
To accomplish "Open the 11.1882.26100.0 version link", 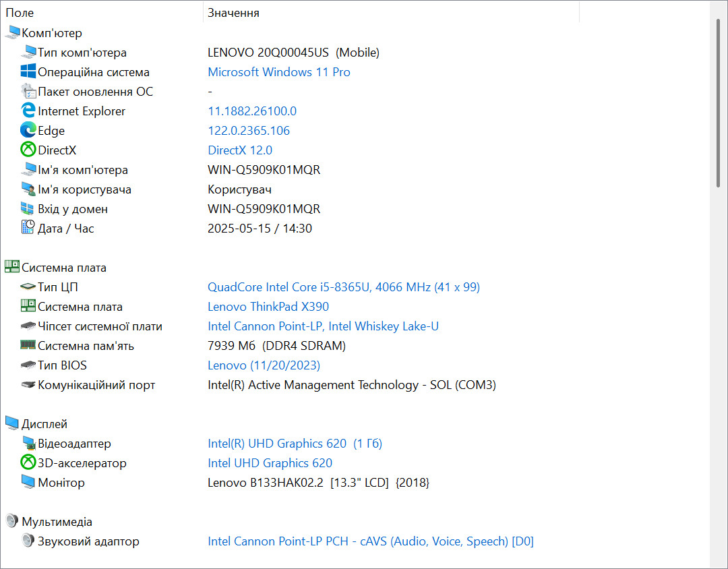I will coord(252,111).
